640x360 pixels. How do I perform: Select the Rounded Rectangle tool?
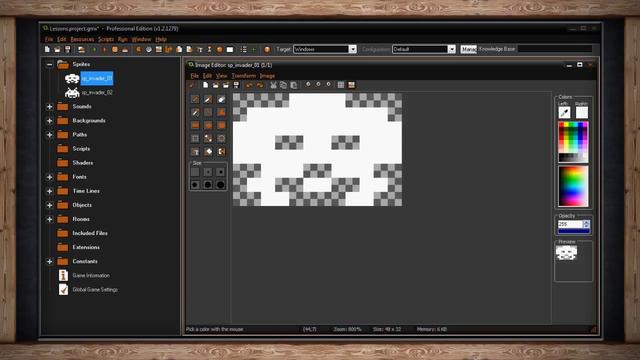pyautogui.click(x=221, y=125)
